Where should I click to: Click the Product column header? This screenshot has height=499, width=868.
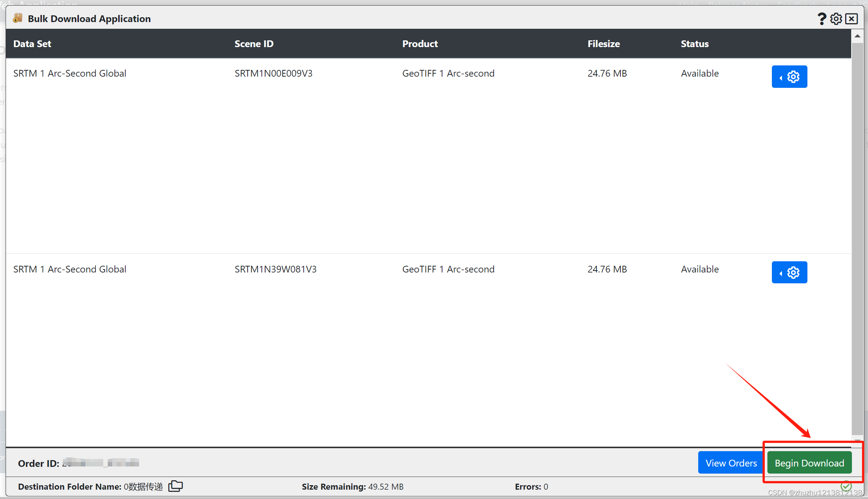point(420,44)
